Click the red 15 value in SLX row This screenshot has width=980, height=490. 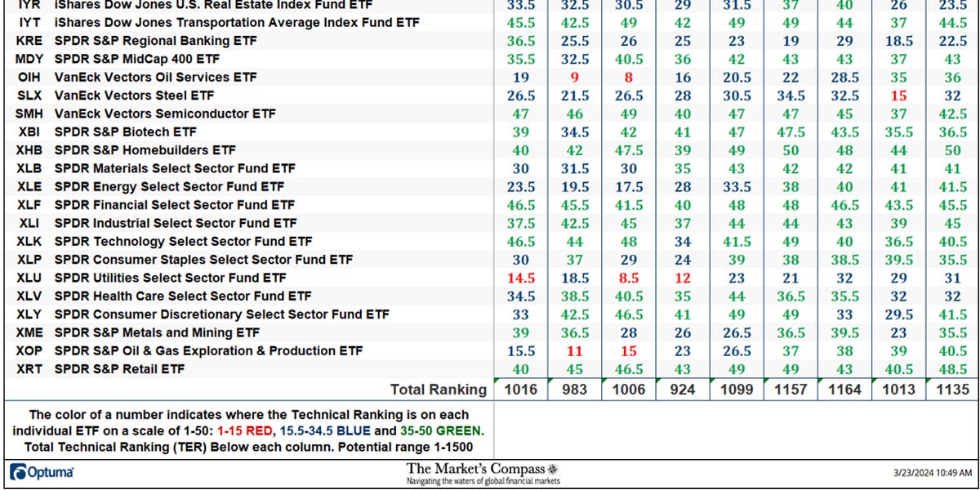click(898, 96)
